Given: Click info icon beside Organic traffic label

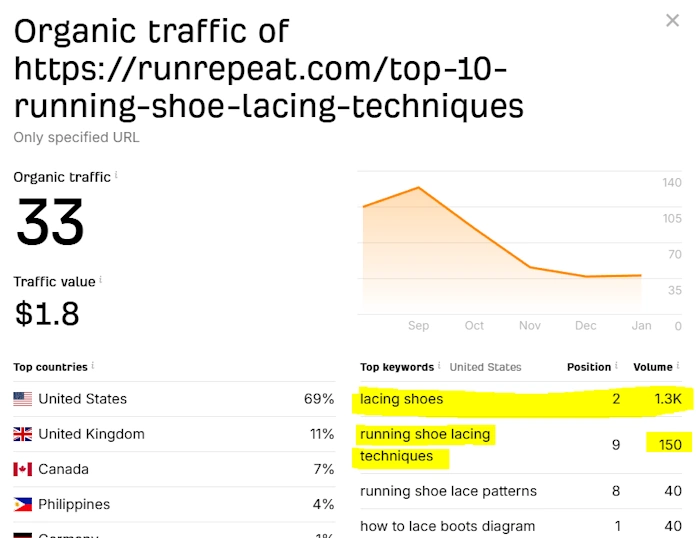Looking at the screenshot, I should click(116, 175).
